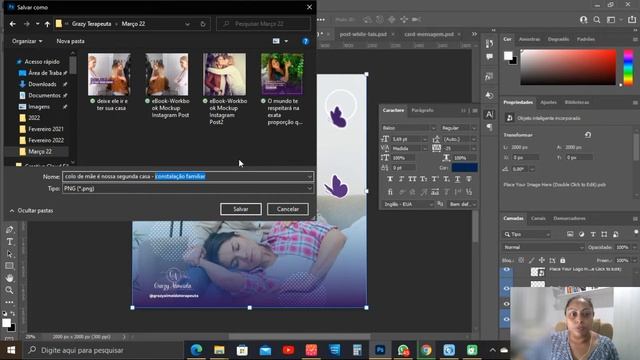The width and height of the screenshot is (640, 360).
Task: Filter layers by pixel image icon
Action: pos(570,234)
